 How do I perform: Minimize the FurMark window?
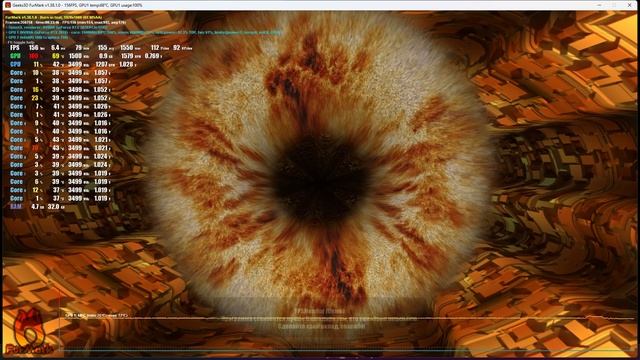pyautogui.click(x=599, y=5)
